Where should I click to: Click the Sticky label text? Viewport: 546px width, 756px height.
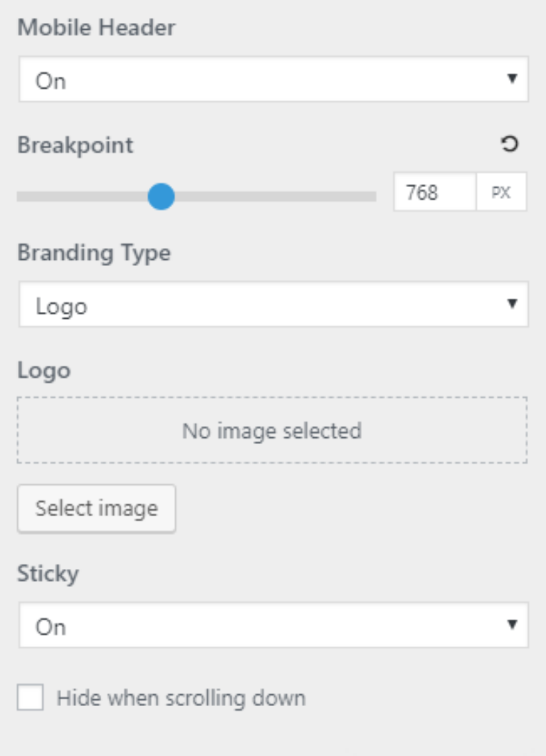[x=49, y=574]
